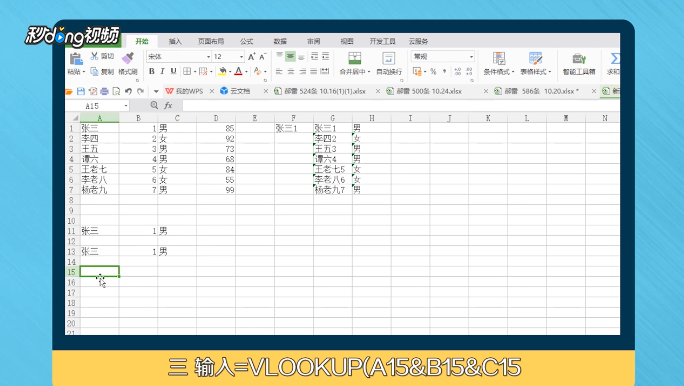This screenshot has width=684, height=386.
Task: Click the Paste clipboard icon
Action: click(76, 58)
